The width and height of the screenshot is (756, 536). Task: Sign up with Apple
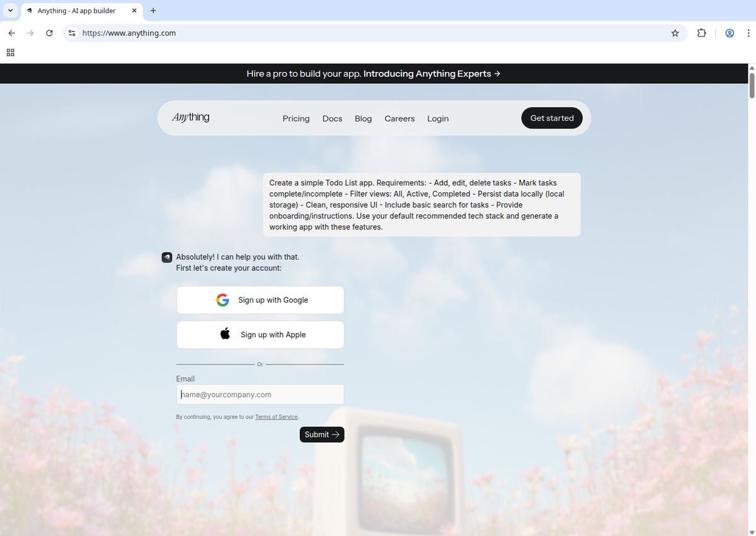[260, 335]
